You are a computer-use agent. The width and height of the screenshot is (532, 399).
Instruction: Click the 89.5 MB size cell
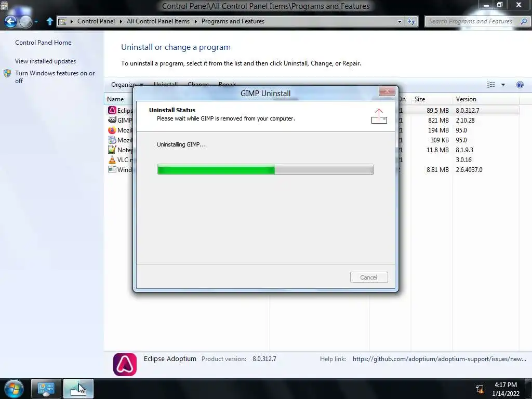[437, 111]
